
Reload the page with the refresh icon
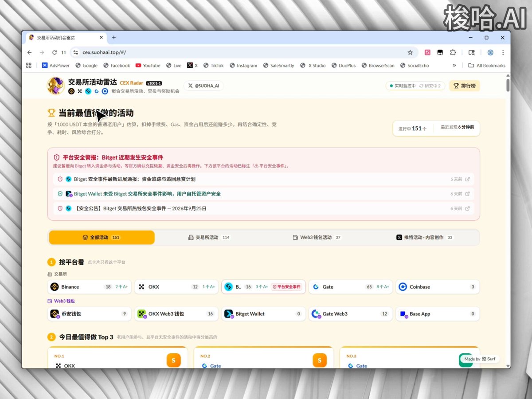pyautogui.click(x=55, y=52)
